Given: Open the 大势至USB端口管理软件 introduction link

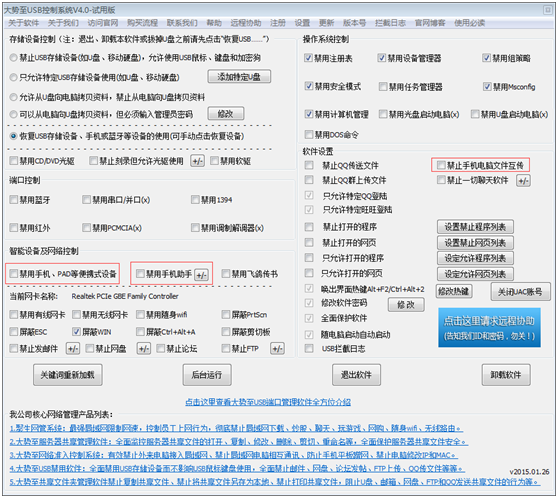Looking at the screenshot, I should [268, 402].
